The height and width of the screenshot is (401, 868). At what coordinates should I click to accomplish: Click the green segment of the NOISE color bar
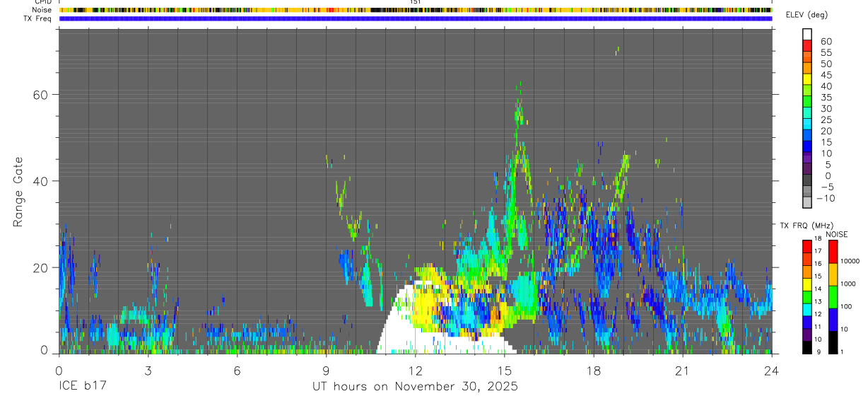coord(833,297)
